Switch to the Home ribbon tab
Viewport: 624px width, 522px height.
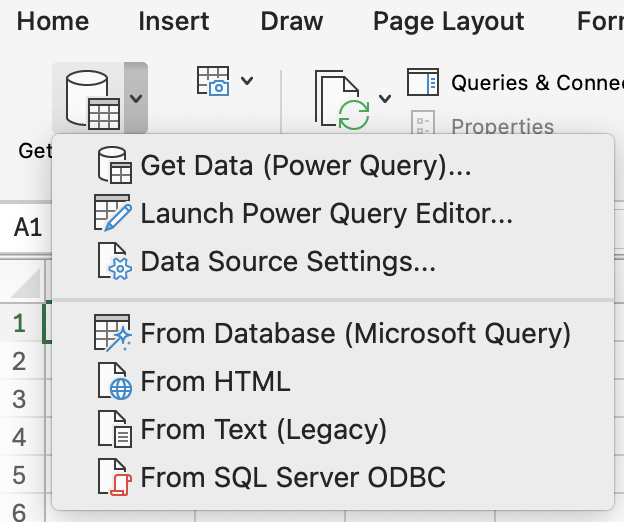click(x=53, y=21)
